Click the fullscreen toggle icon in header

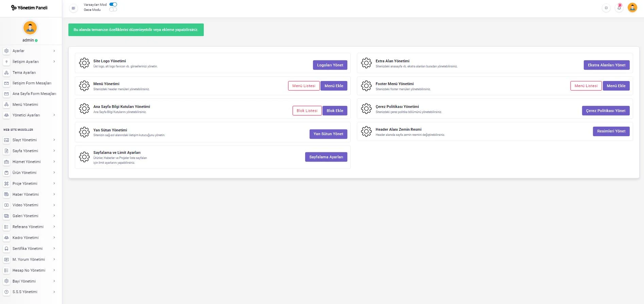(x=606, y=8)
